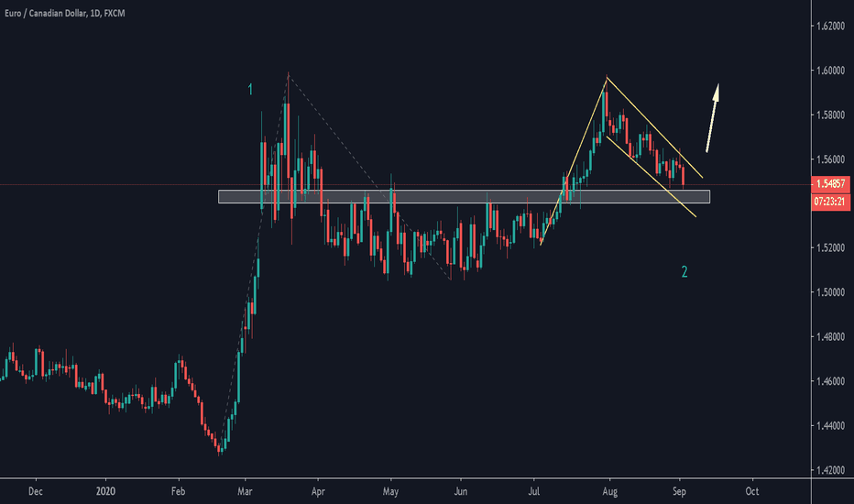Viewport: 854px width, 504px height.
Task: Click the 1.44000 price axis label
Action: [830, 425]
